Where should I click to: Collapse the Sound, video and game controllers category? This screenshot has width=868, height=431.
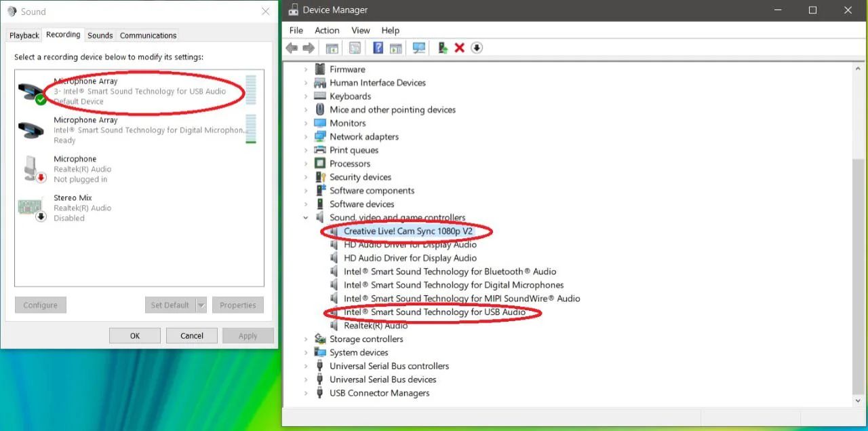(305, 217)
